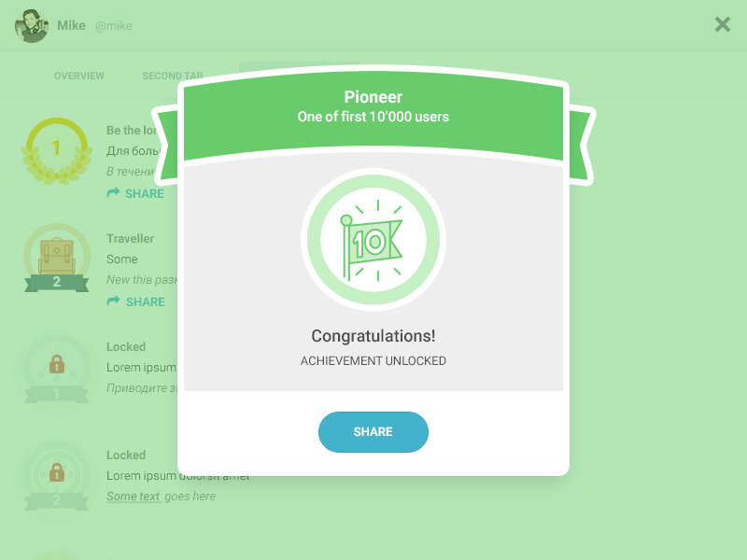747x560 pixels.
Task: Click Mike's profile avatar picture
Action: [32, 25]
